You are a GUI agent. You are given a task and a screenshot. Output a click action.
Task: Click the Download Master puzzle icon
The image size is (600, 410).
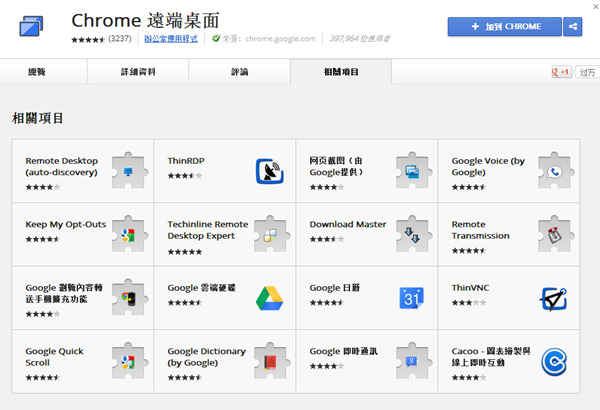(413, 235)
